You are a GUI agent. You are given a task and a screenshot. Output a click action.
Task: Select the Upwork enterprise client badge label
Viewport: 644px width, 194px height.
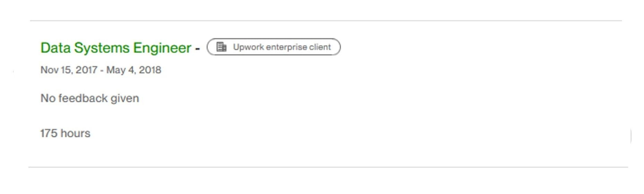273,47
